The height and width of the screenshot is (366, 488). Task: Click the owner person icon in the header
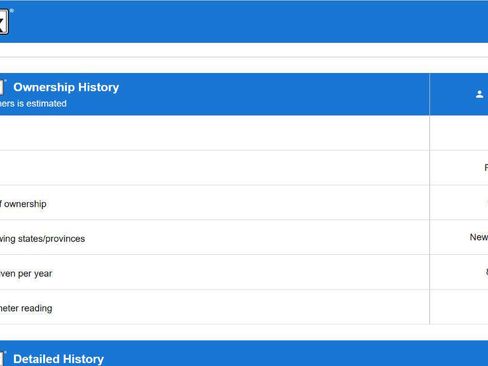tap(479, 94)
